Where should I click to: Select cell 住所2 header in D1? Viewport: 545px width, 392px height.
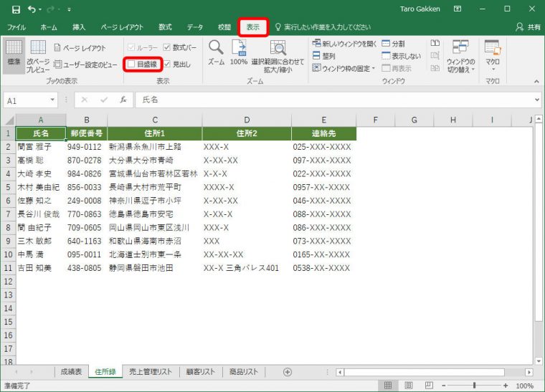(247, 133)
